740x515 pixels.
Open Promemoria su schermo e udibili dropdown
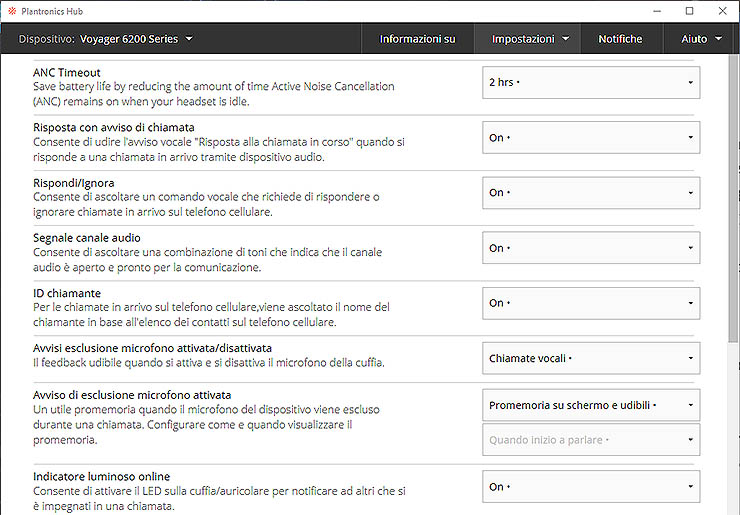coord(590,405)
